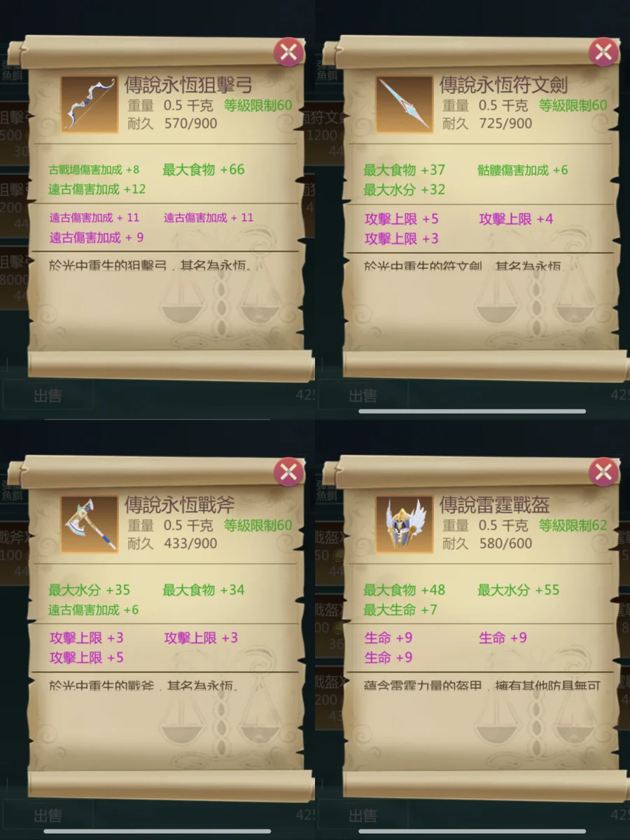This screenshot has height=840, width=630.
Task: Click the eternal rune sword item icon
Action: pos(404,105)
